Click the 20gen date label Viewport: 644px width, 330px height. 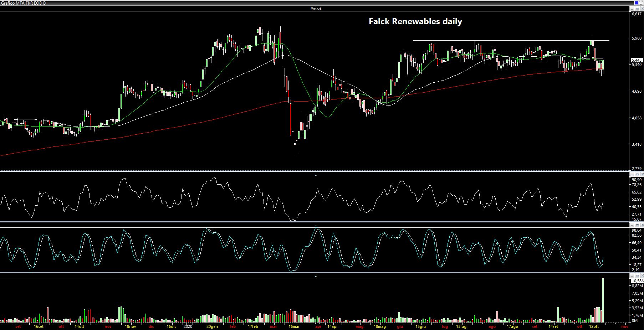pos(212,326)
